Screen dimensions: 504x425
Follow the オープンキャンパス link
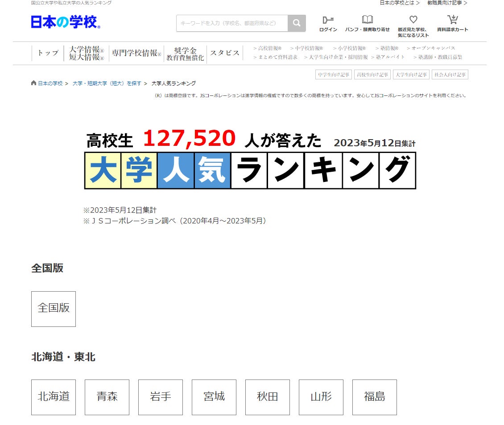click(431, 48)
